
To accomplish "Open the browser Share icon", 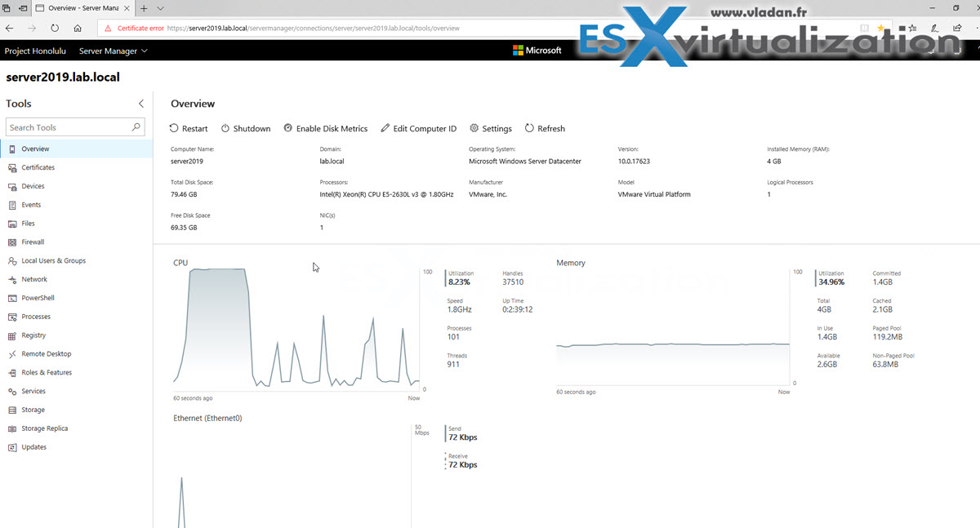I will 957,28.
